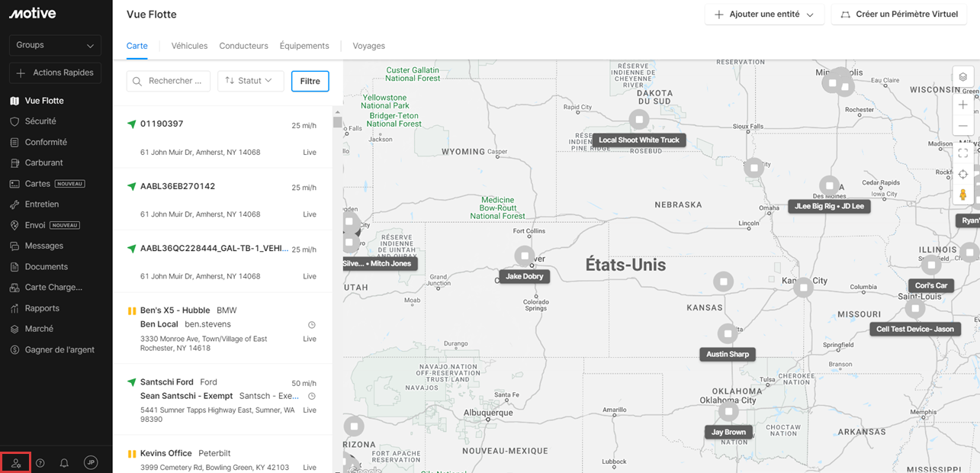Zoom out on the map
The width and height of the screenshot is (980, 473).
963,125
